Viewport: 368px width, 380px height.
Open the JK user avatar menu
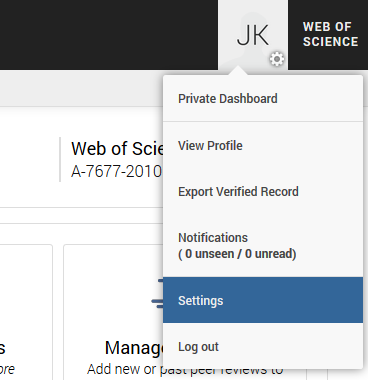253,35
